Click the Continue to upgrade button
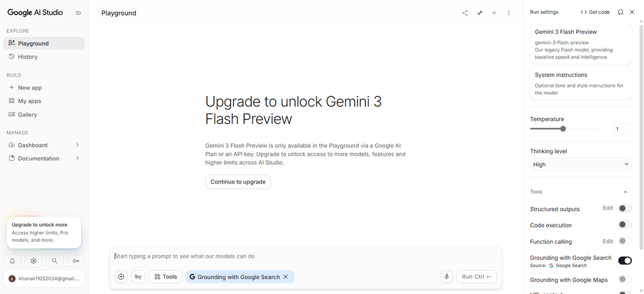This screenshot has height=294, width=644. point(238,182)
